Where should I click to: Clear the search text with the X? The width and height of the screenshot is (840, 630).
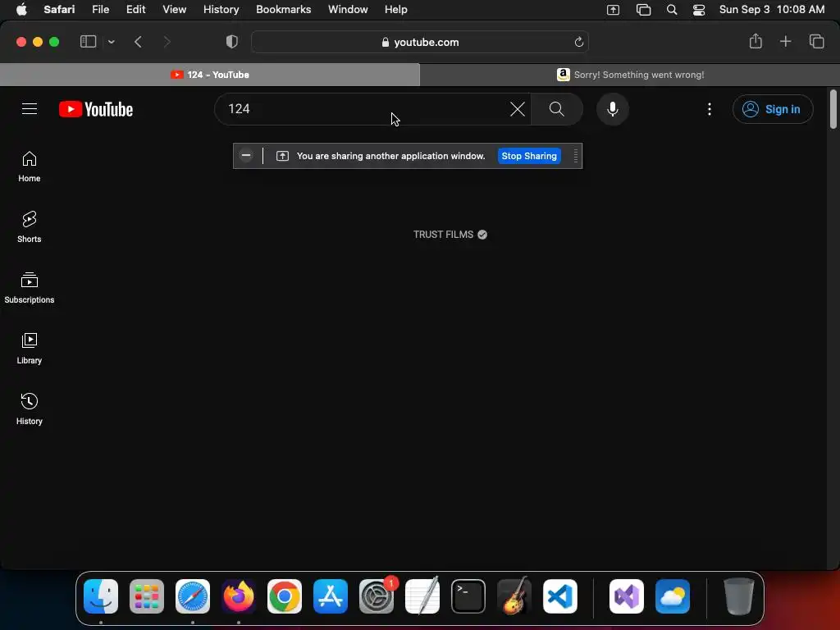(x=518, y=109)
